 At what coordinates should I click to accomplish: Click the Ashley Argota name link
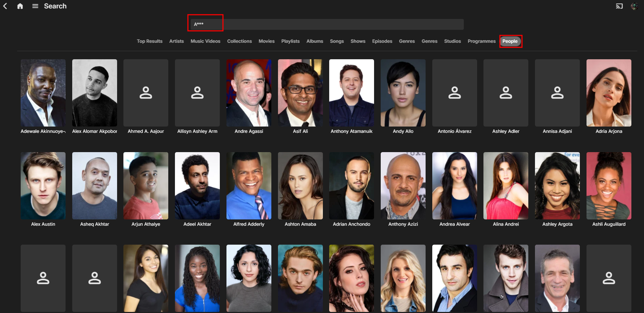tap(557, 224)
